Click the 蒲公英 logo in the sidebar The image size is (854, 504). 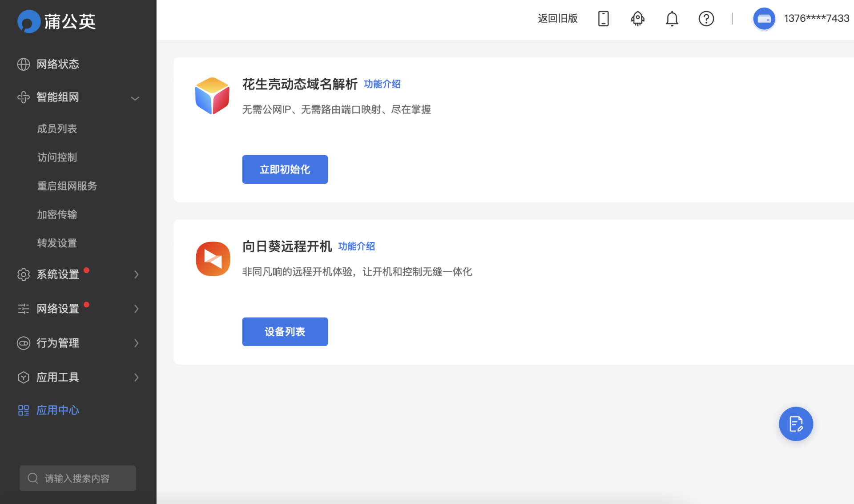click(56, 21)
